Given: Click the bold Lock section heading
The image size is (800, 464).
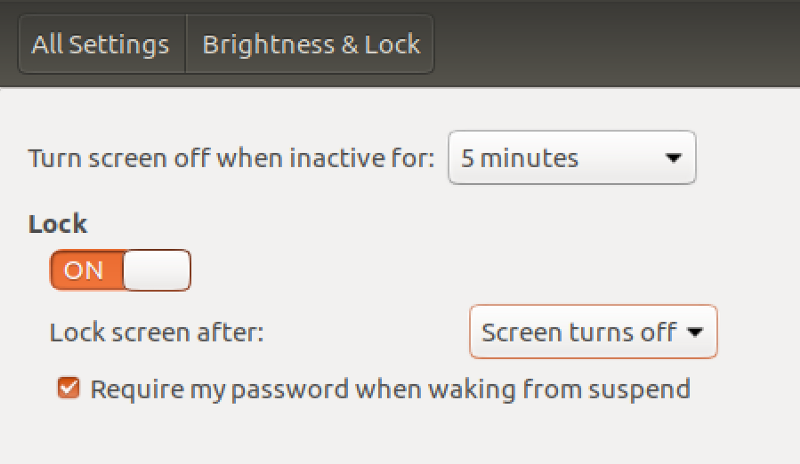Looking at the screenshot, I should pyautogui.click(x=58, y=224).
